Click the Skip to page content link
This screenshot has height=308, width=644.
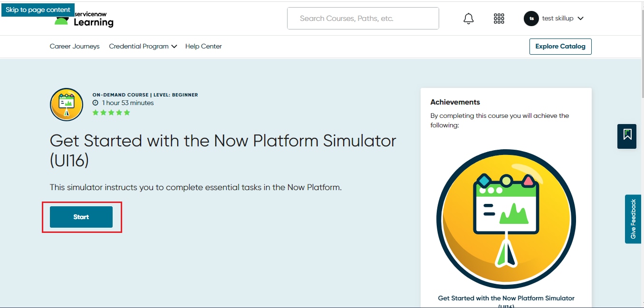point(38,10)
